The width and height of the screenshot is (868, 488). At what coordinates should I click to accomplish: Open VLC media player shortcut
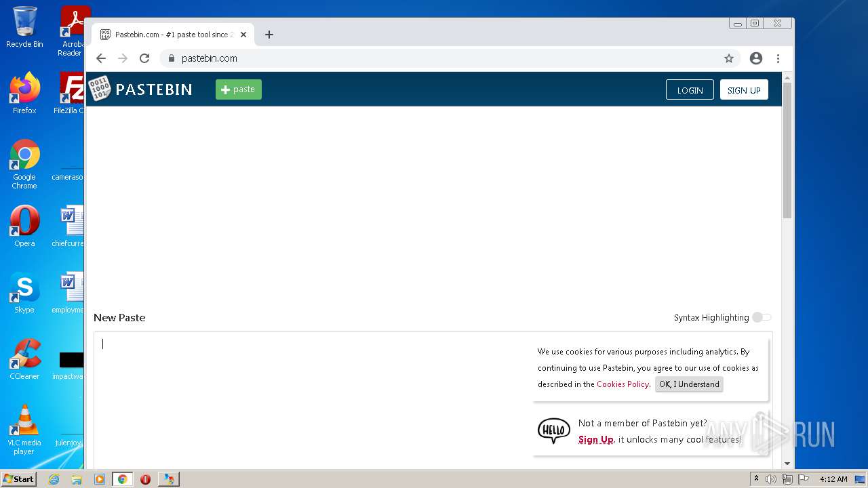[x=24, y=430]
